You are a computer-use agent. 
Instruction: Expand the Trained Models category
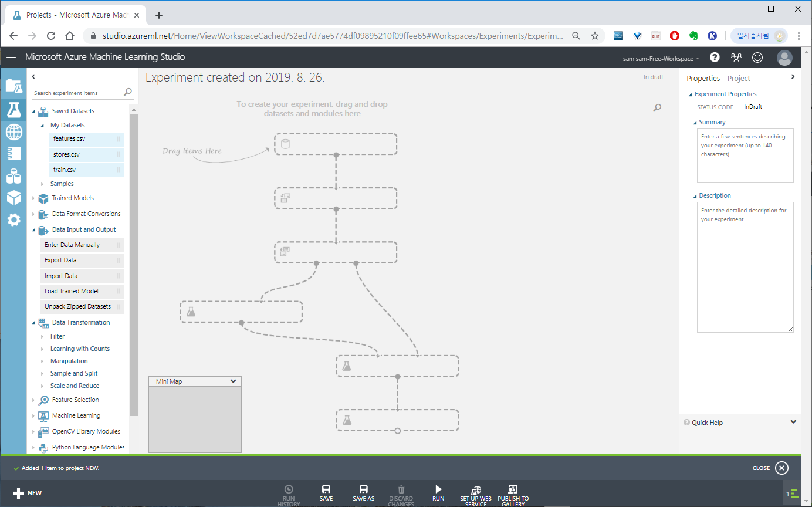coord(33,198)
